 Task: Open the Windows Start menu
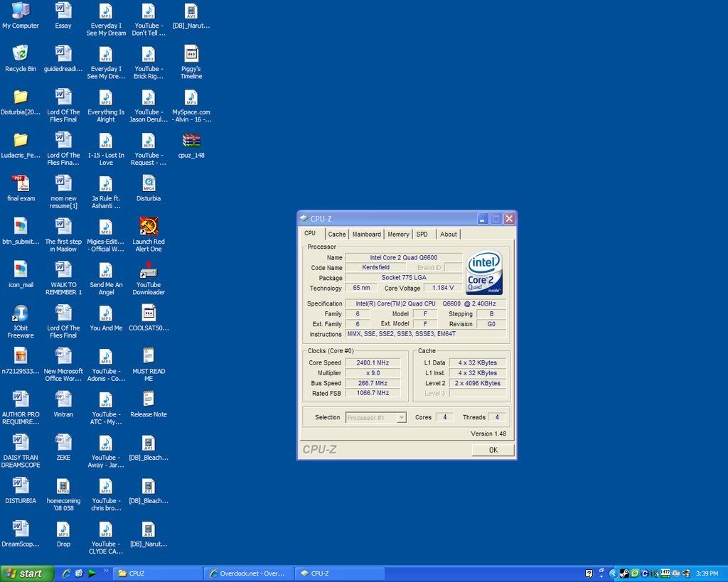27,573
